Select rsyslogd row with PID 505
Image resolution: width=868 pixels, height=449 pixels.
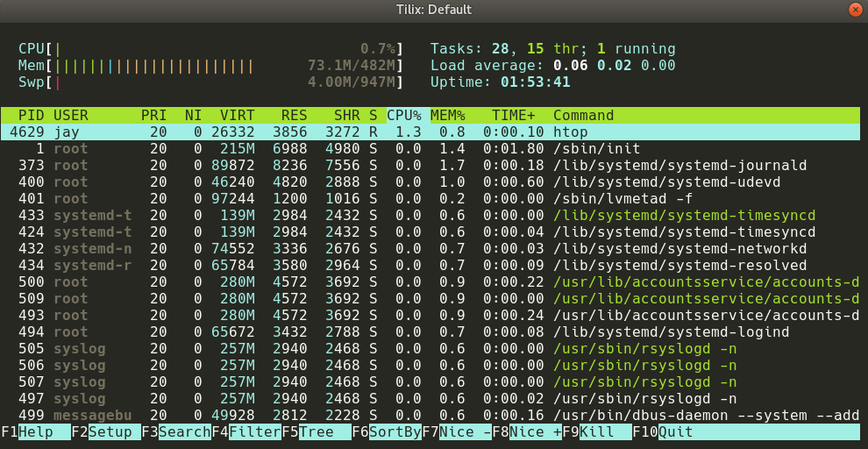click(x=430, y=349)
